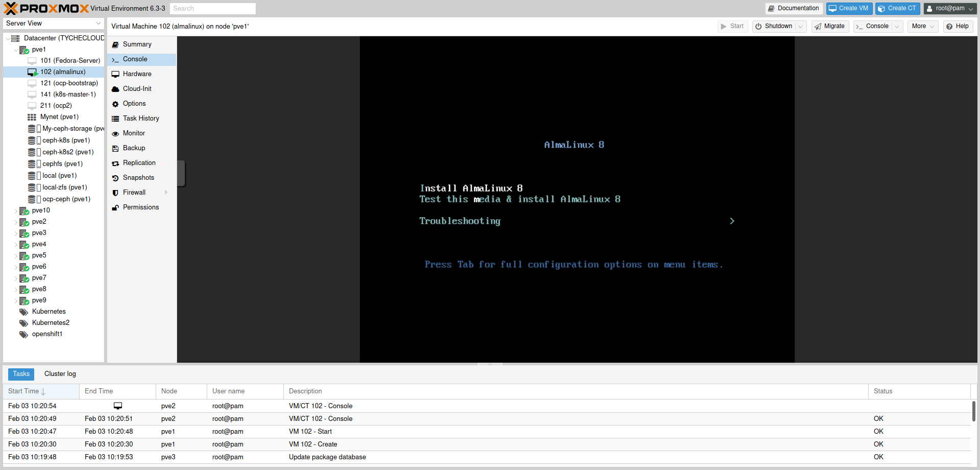Switch to the Cluster log tab

60,374
